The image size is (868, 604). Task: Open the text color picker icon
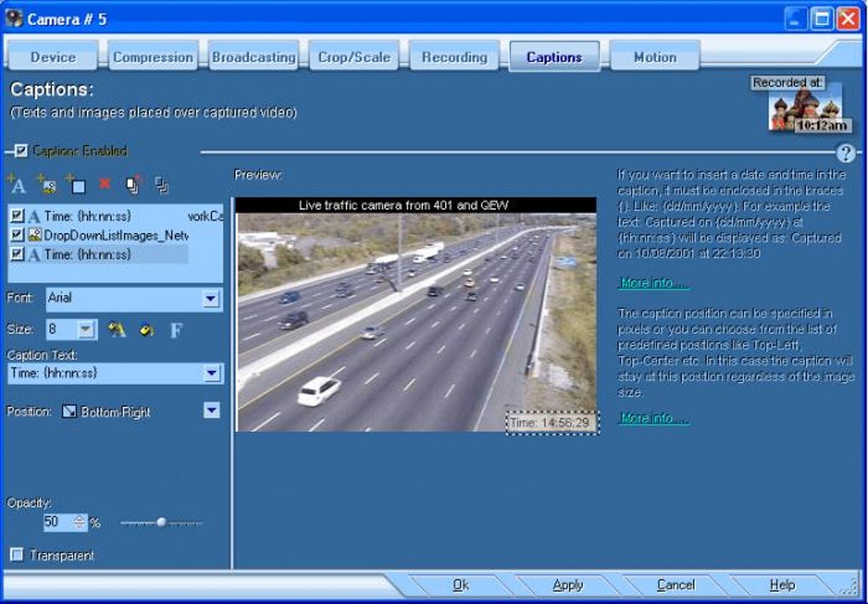[117, 328]
